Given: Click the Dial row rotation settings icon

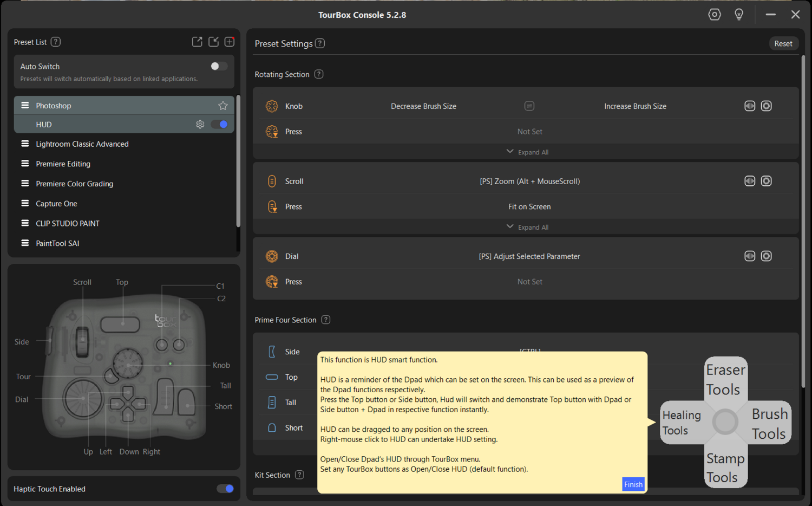Looking at the screenshot, I should click(766, 256).
